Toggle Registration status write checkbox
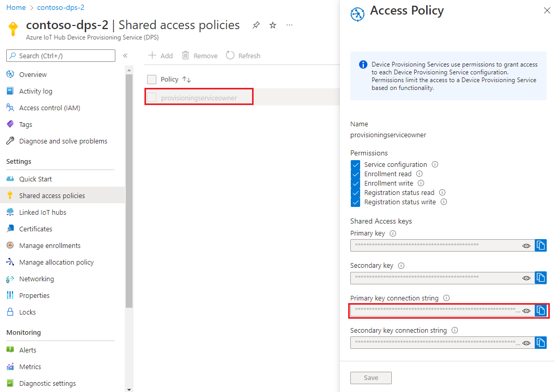The height and width of the screenshot is (392, 555). pos(355,202)
